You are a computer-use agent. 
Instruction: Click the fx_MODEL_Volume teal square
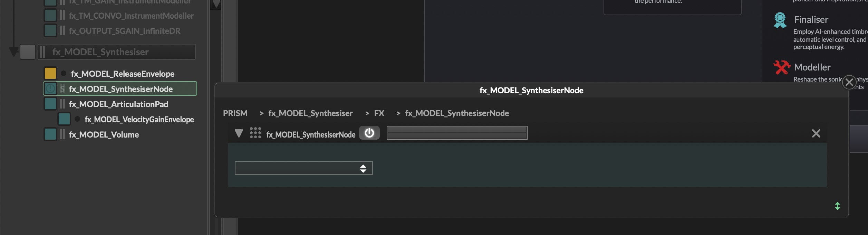(x=50, y=134)
